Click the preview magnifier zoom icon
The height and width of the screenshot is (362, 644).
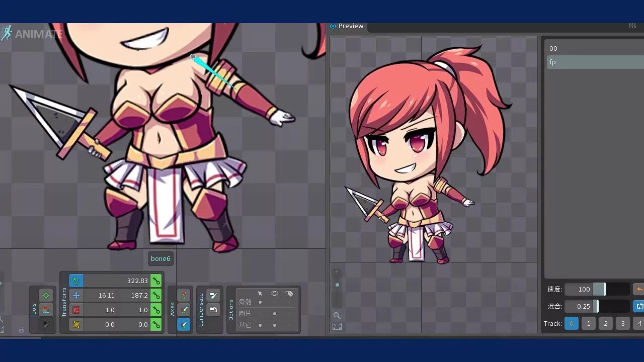click(x=337, y=316)
